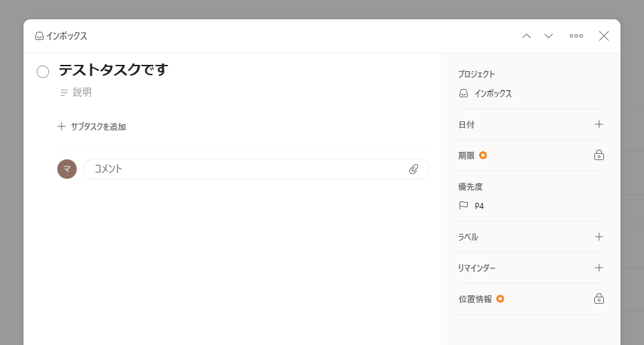644x345 pixels.
Task: Click the 説明 description field
Action: (x=82, y=92)
